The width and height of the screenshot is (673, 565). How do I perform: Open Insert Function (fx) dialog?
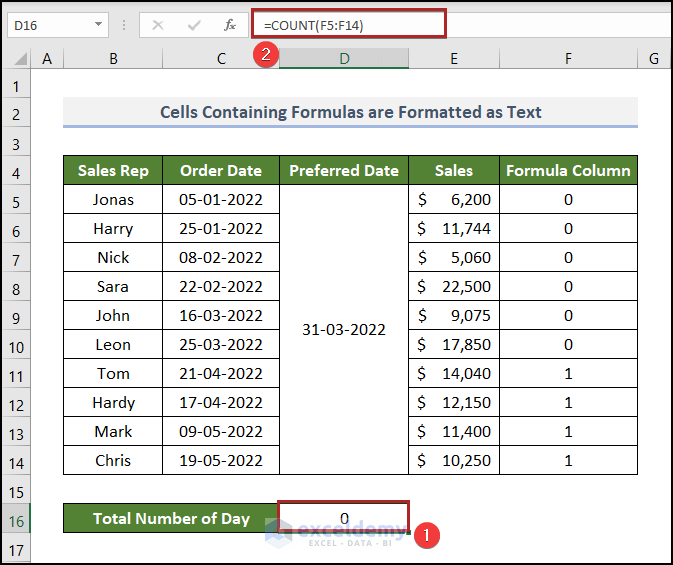tap(230, 25)
